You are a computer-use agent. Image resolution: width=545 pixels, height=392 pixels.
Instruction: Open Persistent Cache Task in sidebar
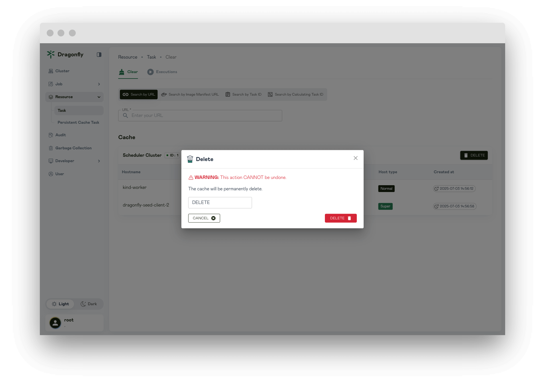(x=78, y=123)
